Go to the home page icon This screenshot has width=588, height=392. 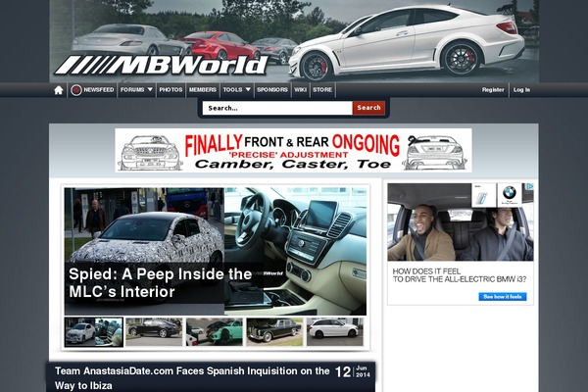click(59, 90)
